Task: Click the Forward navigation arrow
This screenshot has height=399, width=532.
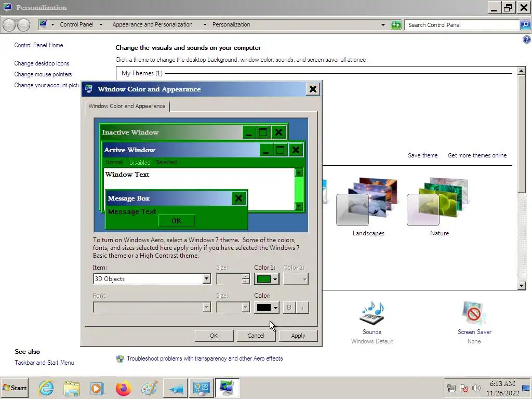Action: [23, 25]
